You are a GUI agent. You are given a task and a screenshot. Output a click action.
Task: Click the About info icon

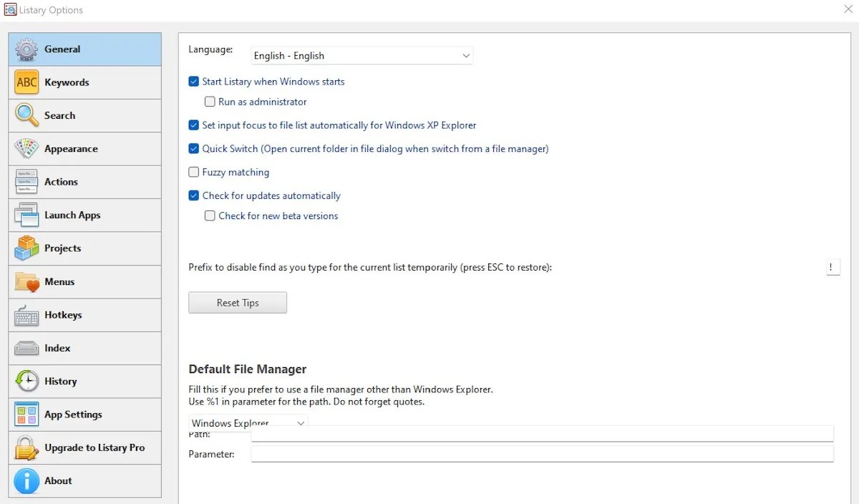(26, 480)
